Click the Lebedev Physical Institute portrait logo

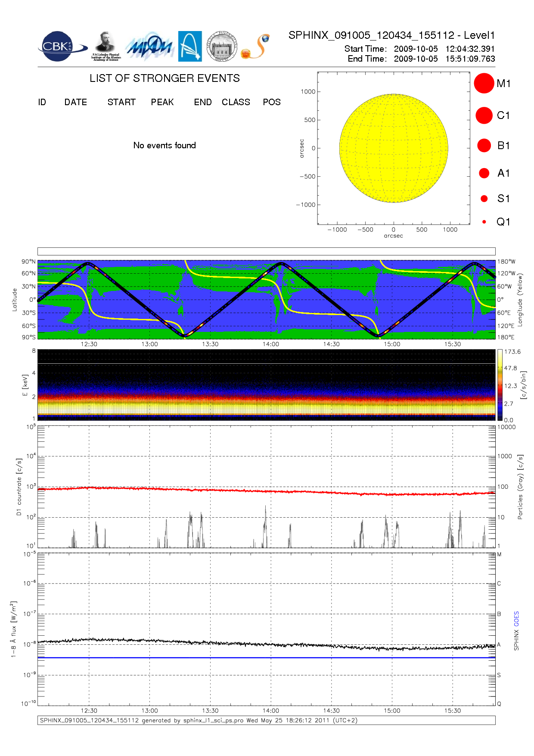106,46
